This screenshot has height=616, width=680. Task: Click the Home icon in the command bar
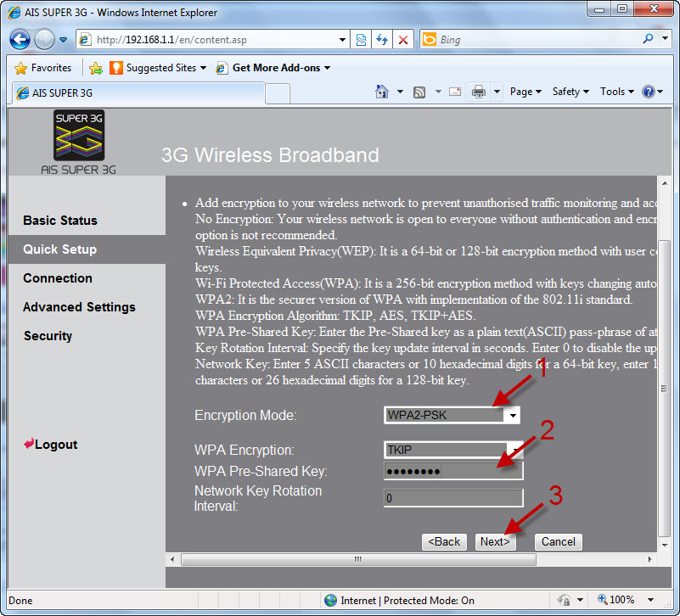tap(382, 92)
